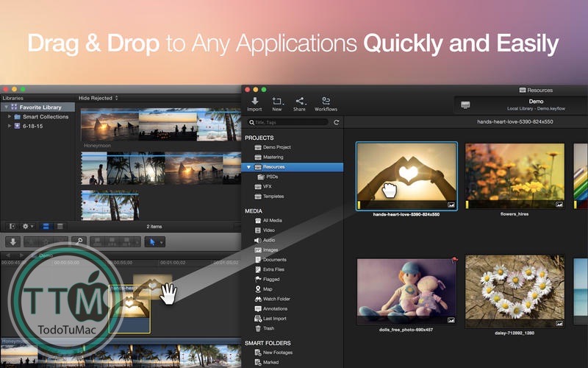Collapse the Favorite Library disclosure triangle
588x368 pixels.
[x=6, y=107]
